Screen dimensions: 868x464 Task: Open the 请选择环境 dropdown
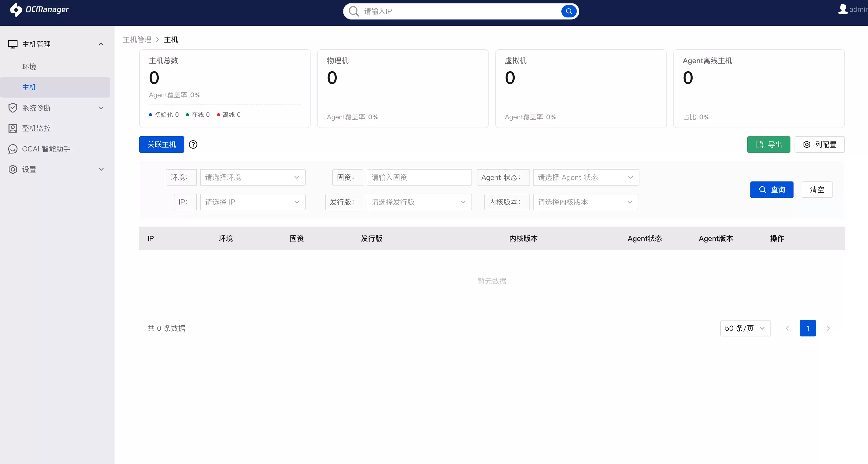coord(253,177)
